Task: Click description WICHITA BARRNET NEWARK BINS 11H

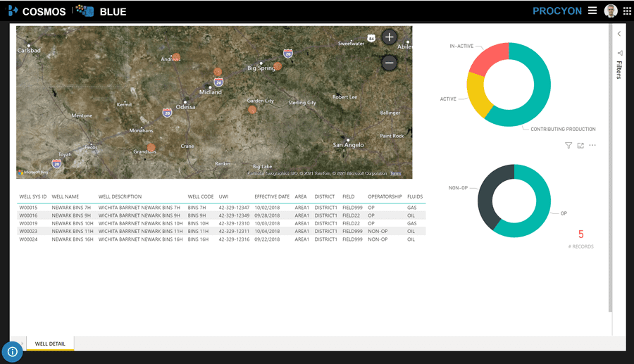Action: 140,232
